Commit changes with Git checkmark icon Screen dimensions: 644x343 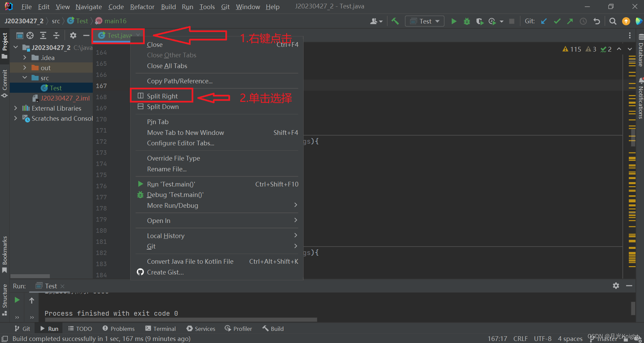point(557,21)
